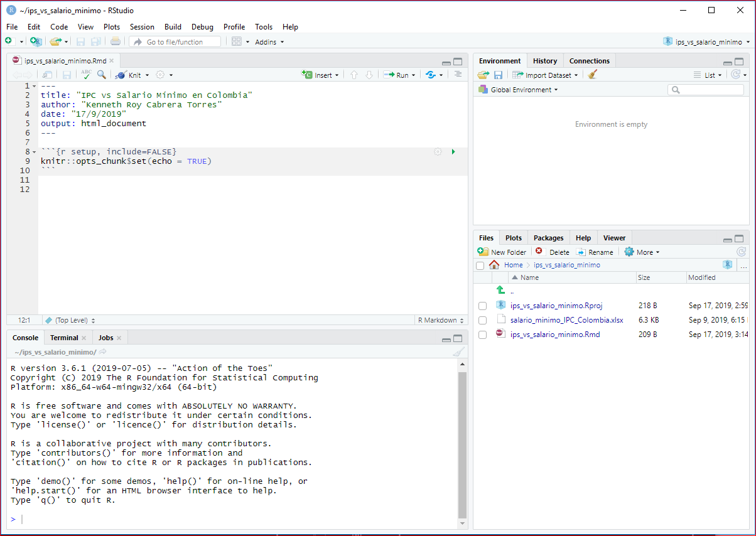Run the setup chunk with the green play icon
Screen dimensions: 756x536
coord(453,152)
